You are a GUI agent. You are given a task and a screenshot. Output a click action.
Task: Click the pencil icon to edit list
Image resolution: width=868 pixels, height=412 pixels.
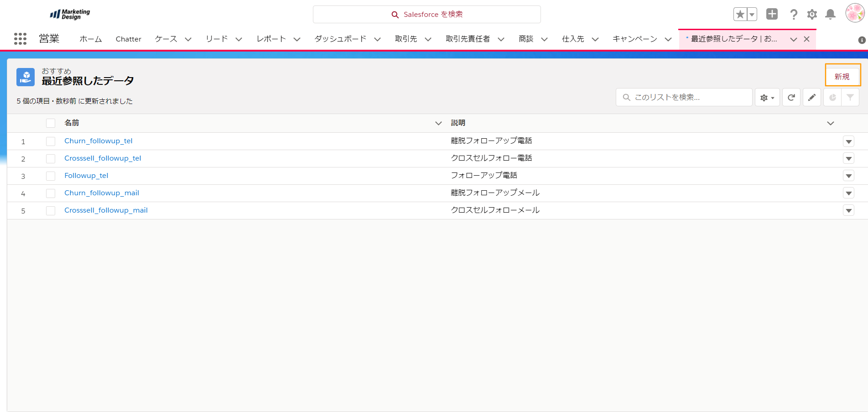tap(812, 98)
